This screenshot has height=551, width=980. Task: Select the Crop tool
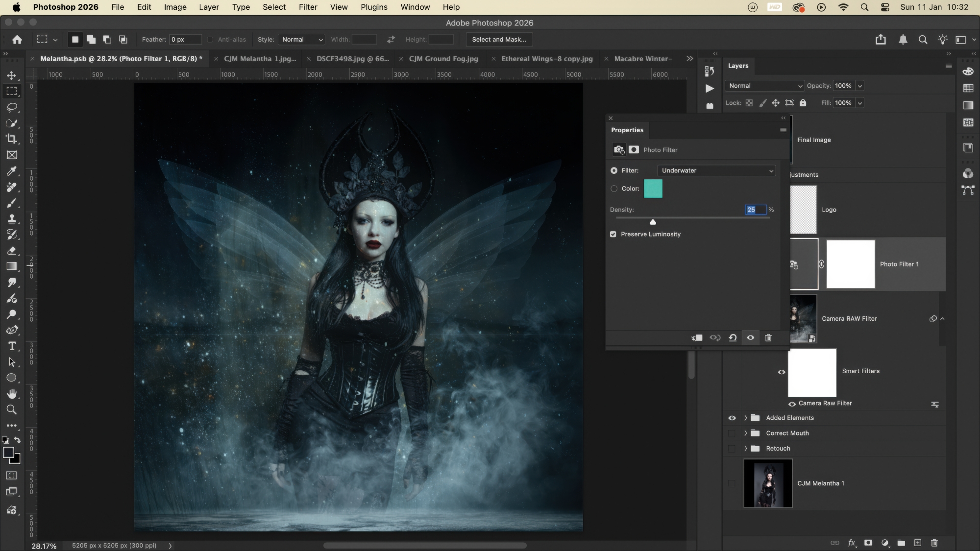11,139
